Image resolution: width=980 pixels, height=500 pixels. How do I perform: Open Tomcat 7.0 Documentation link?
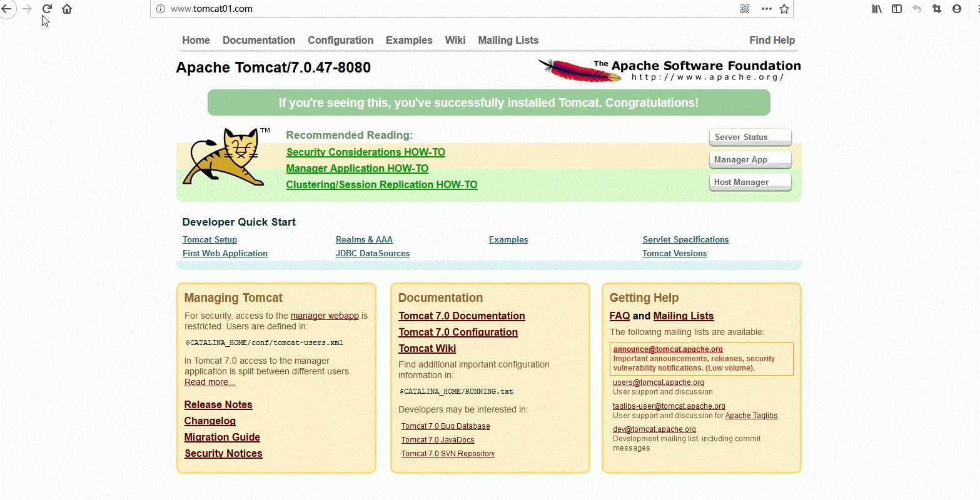click(462, 316)
